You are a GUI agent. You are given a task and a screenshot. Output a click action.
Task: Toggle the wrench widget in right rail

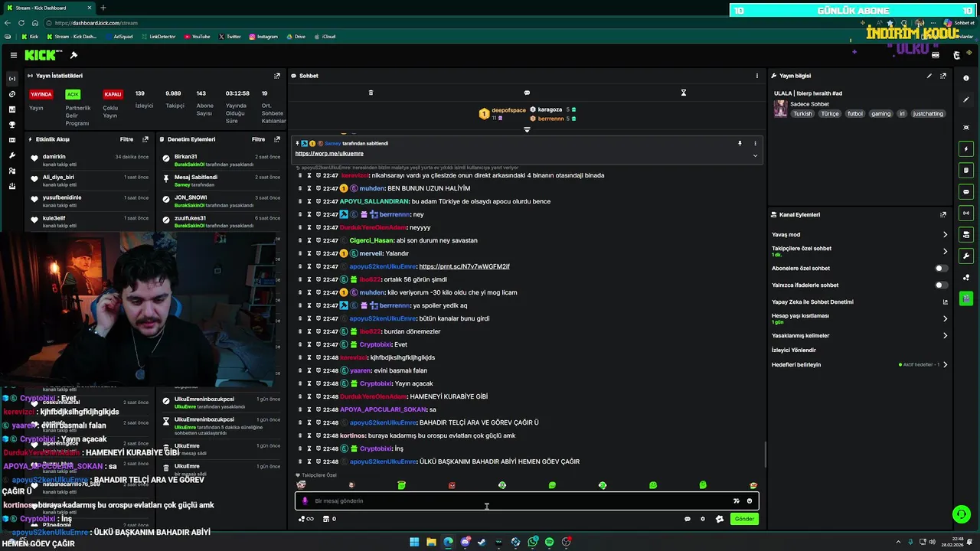coord(966,256)
